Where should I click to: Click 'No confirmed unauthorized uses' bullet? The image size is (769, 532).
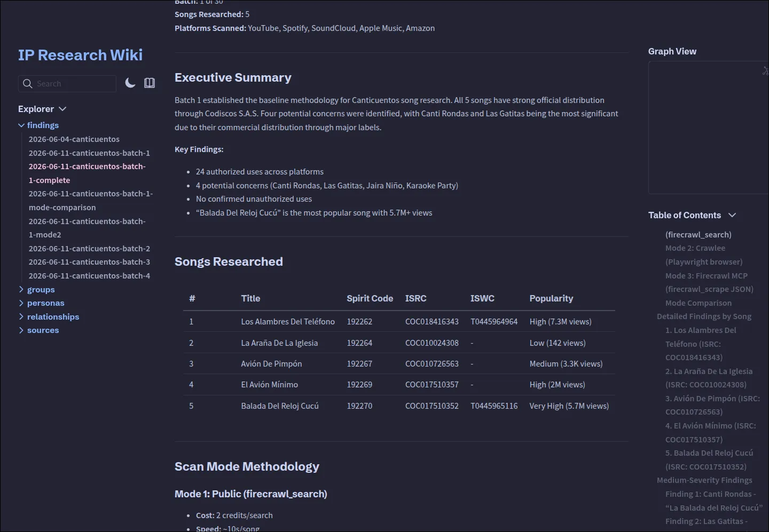pyautogui.click(x=254, y=199)
